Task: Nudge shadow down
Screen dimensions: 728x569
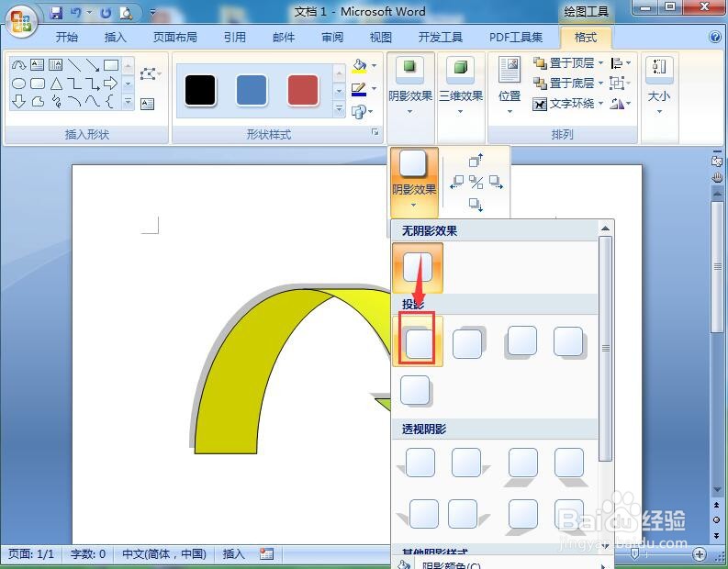Action: [x=476, y=205]
